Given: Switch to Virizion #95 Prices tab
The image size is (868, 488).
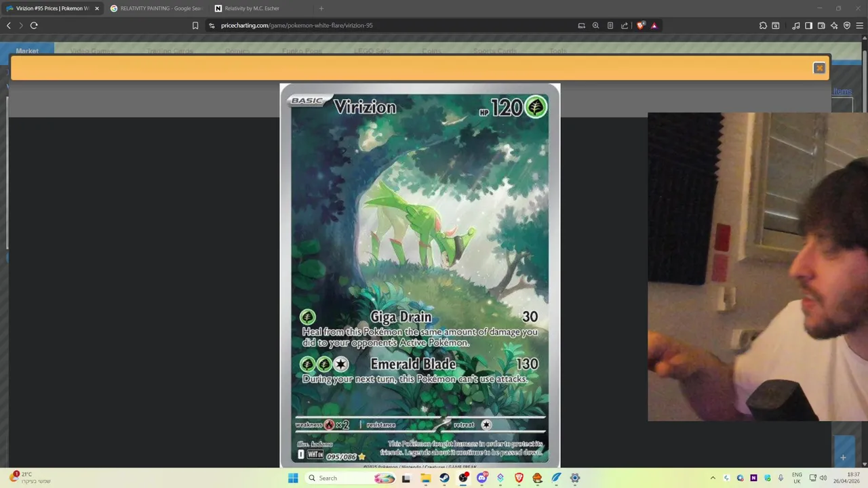Looking at the screenshot, I should [52, 8].
